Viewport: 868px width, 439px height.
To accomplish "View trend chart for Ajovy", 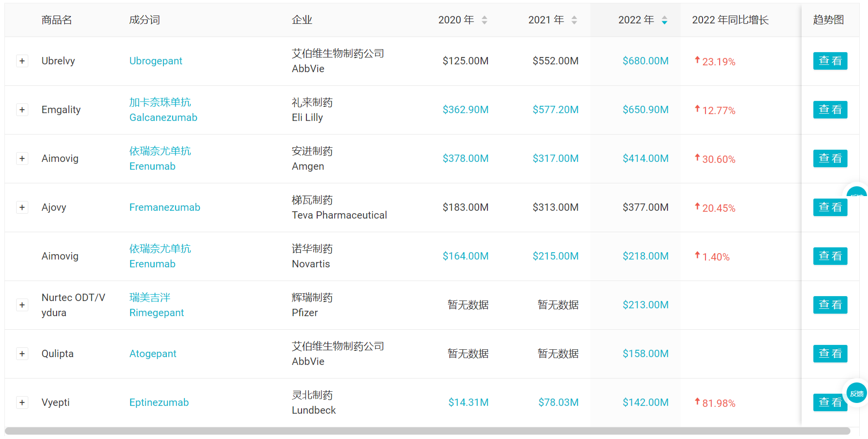I will click(830, 207).
